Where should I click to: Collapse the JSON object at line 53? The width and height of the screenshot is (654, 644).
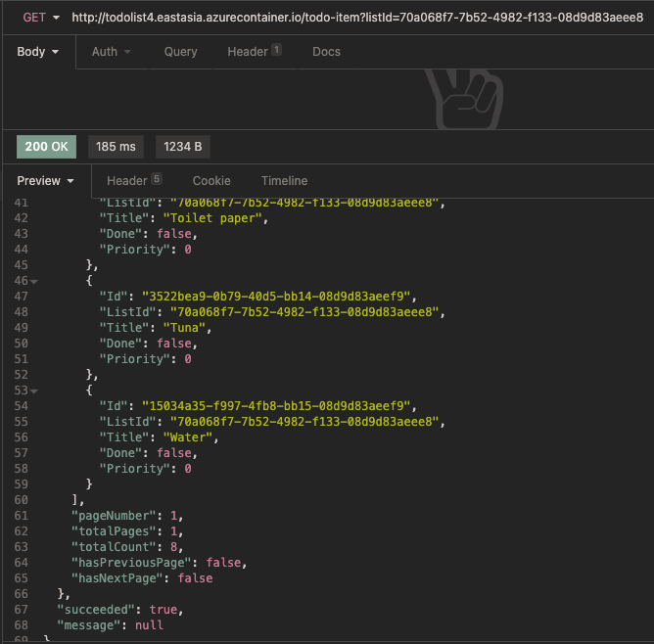pyautogui.click(x=34, y=391)
